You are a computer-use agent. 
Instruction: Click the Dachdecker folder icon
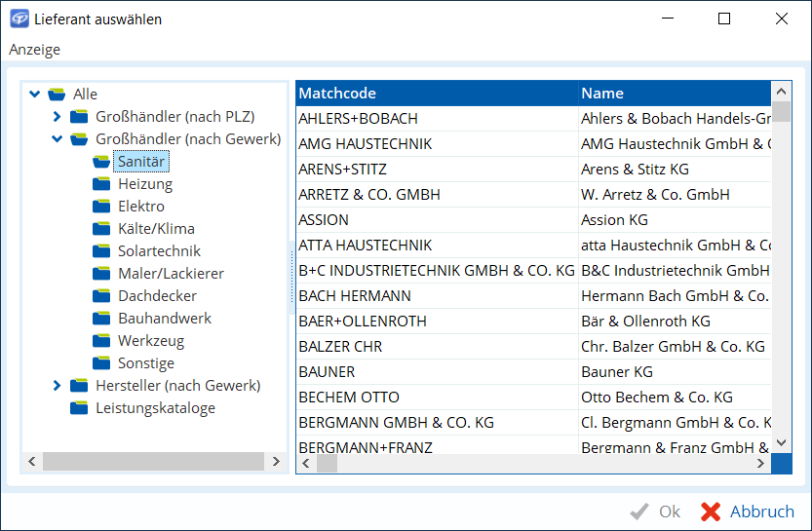click(102, 296)
